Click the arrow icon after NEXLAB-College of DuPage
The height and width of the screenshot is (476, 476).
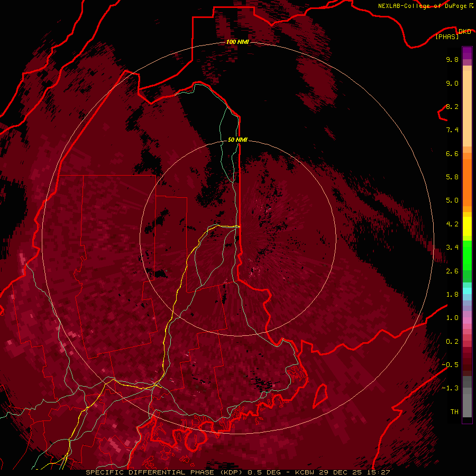point(471,6)
